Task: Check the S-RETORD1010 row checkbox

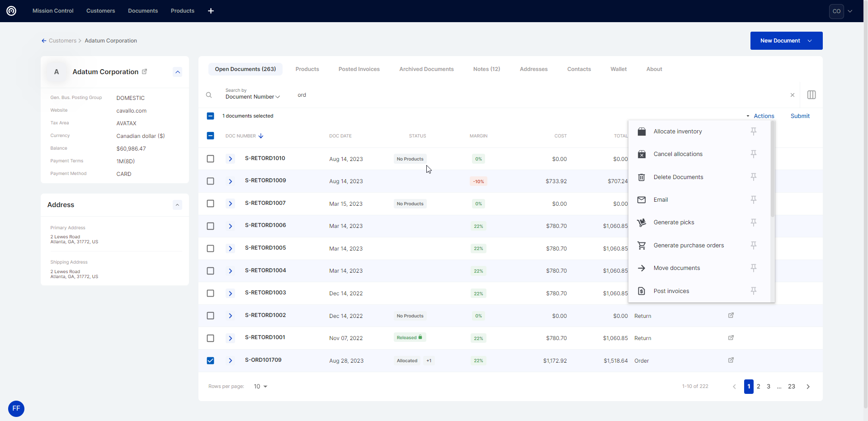Action: tap(210, 159)
